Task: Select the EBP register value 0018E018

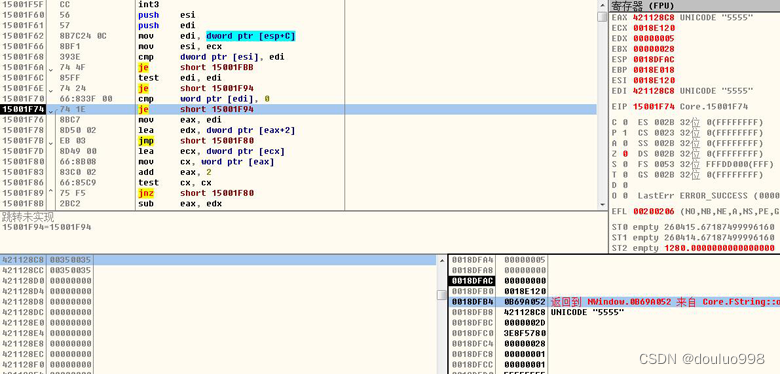Action: (x=654, y=70)
